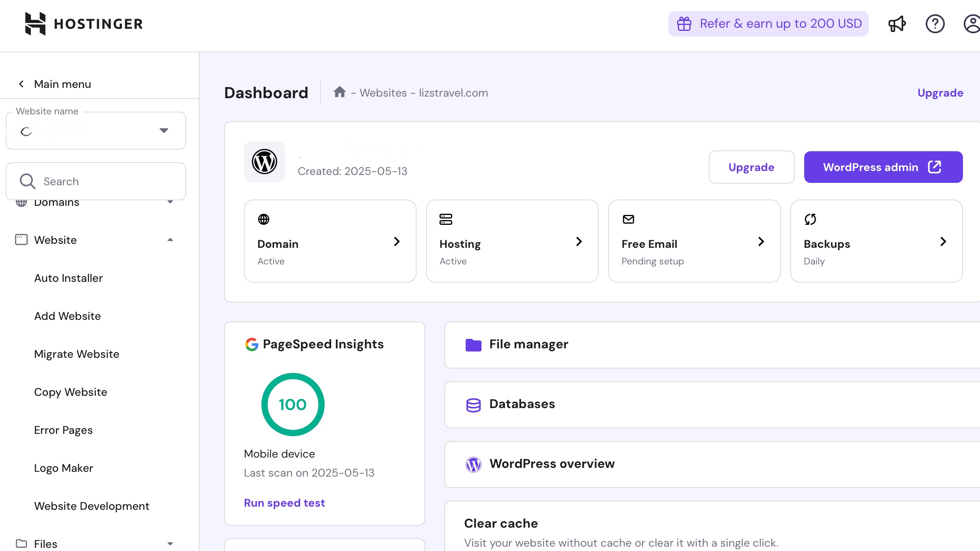Screen dimensions: 980x551
Task: Expand the Domains sidebar section
Action: (170, 202)
